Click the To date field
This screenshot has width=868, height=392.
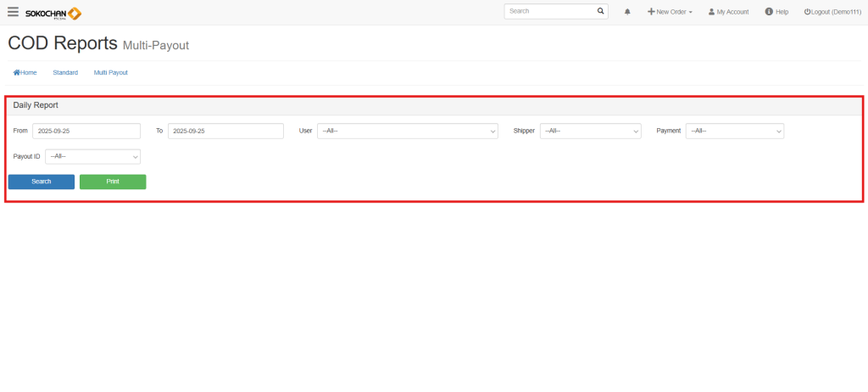[x=225, y=132]
